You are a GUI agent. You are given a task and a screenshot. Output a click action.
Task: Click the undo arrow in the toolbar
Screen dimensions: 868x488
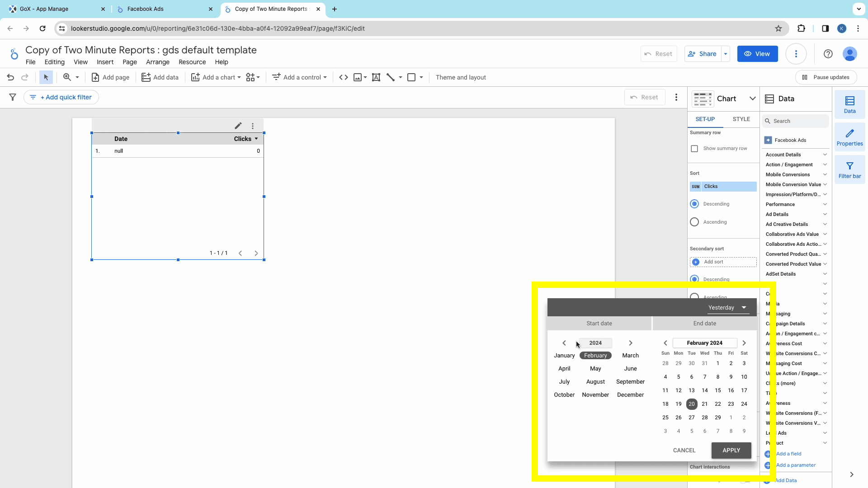point(10,77)
